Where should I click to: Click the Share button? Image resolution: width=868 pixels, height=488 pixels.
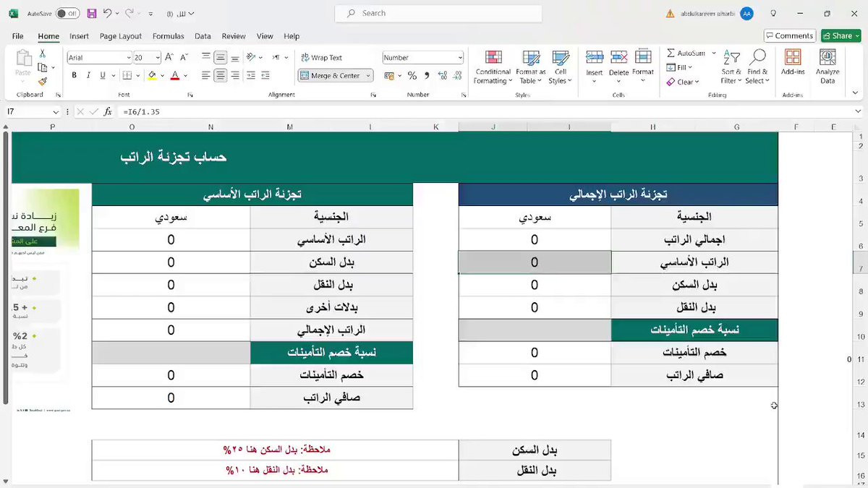(841, 35)
